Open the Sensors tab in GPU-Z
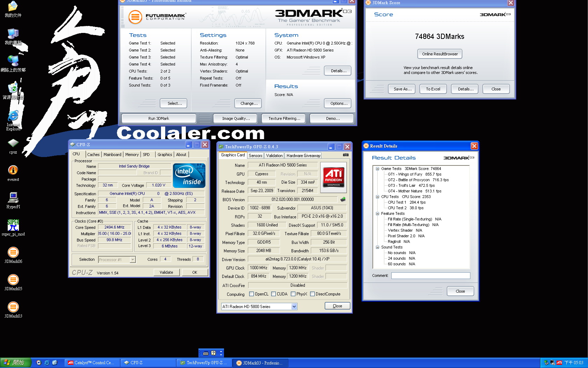The height and width of the screenshot is (368, 588). [x=255, y=156]
